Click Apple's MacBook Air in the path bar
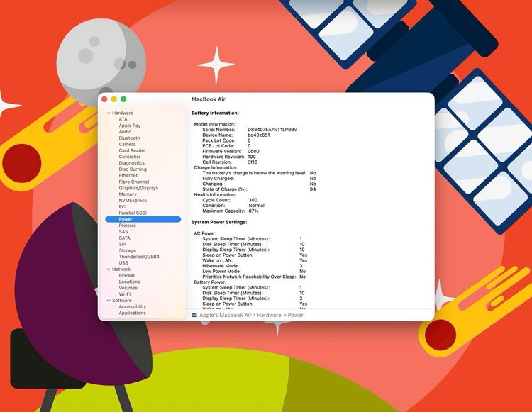The width and height of the screenshot is (532, 412). pos(226,315)
